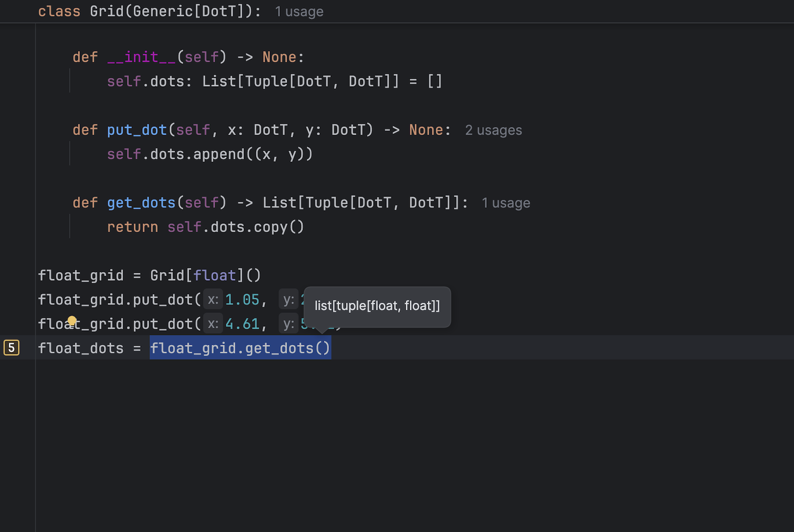The width and height of the screenshot is (794, 532).
Task: Click the y: parameter hint on the 1.05 line
Action: click(289, 299)
